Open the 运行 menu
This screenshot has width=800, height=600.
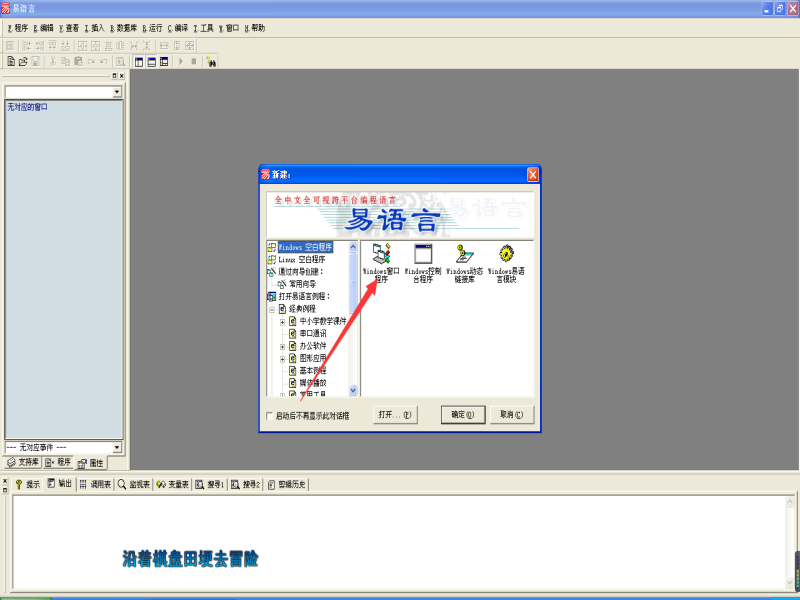(x=152, y=28)
